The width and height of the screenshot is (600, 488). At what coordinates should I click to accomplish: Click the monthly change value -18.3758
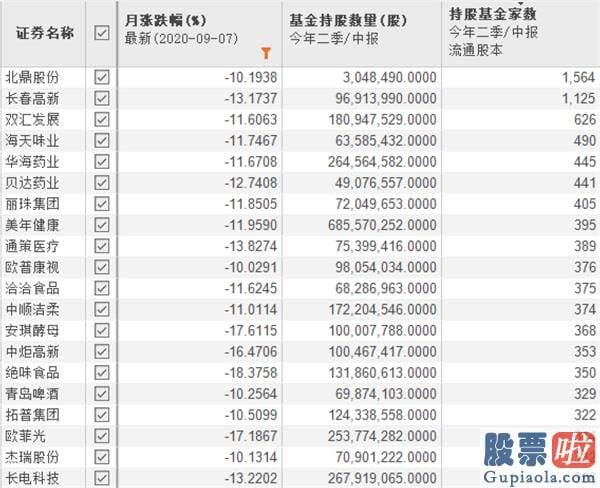(251, 372)
